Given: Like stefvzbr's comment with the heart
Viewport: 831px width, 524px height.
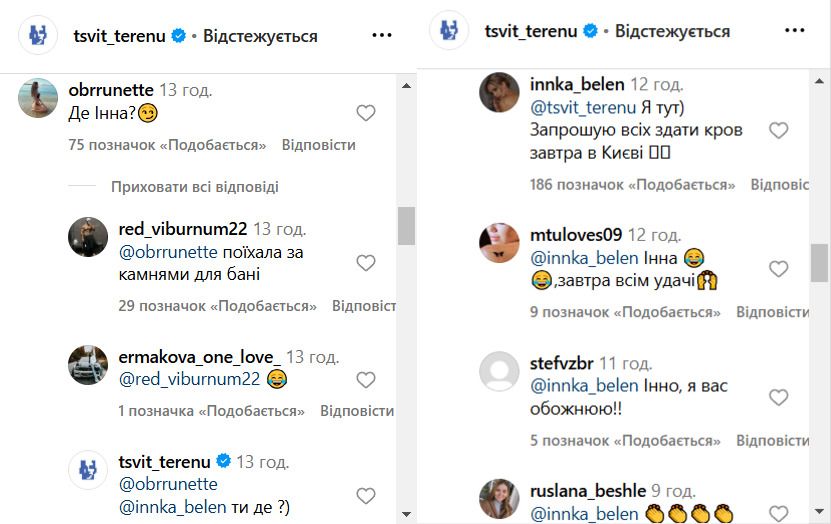Looking at the screenshot, I should coord(778,398).
